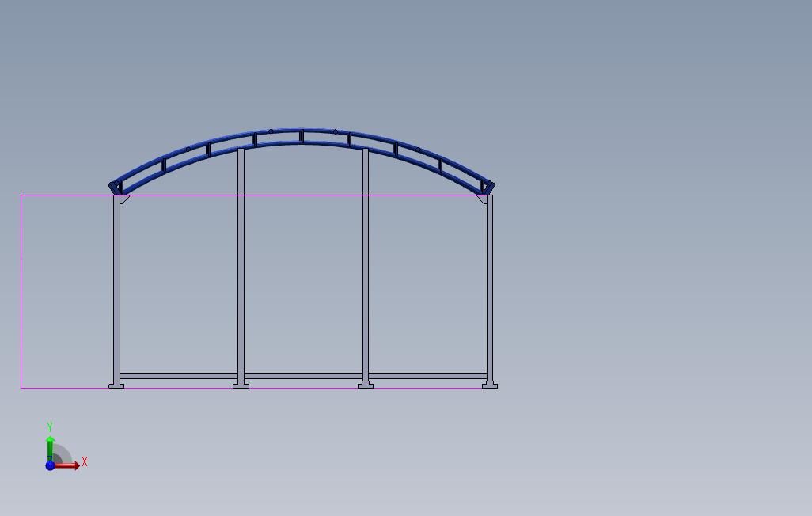Select the triangular gusset at top of left post
The height and width of the screenshot is (516, 812).
pyautogui.click(x=124, y=199)
